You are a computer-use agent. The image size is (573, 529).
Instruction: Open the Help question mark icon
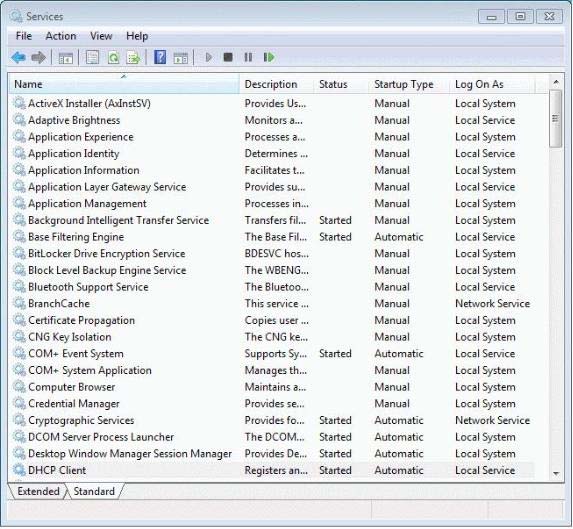(160, 57)
